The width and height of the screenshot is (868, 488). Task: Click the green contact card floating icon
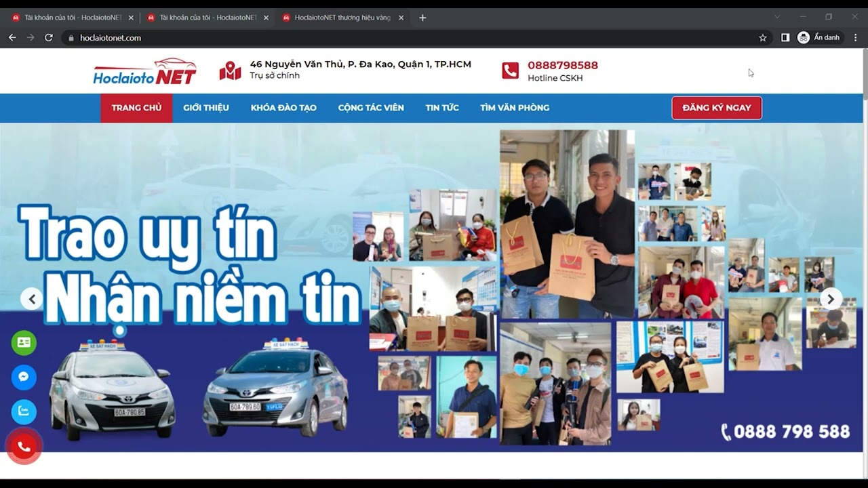[24, 342]
